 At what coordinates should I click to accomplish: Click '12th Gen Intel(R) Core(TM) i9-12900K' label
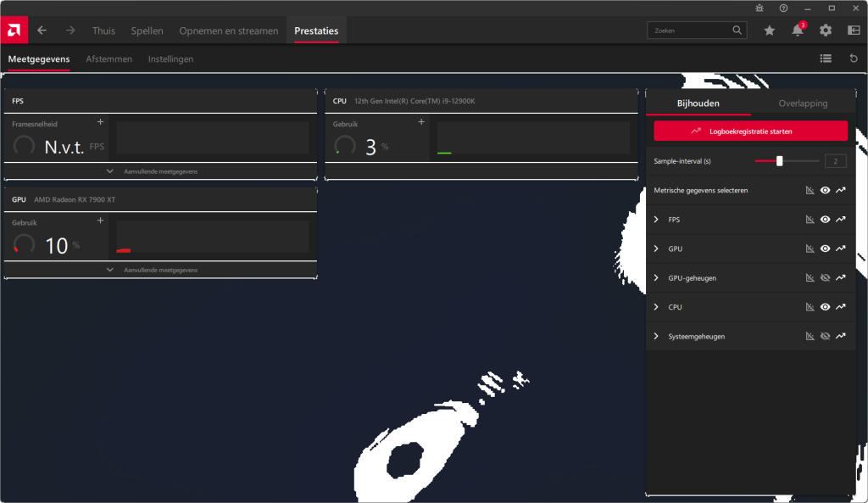click(x=415, y=101)
